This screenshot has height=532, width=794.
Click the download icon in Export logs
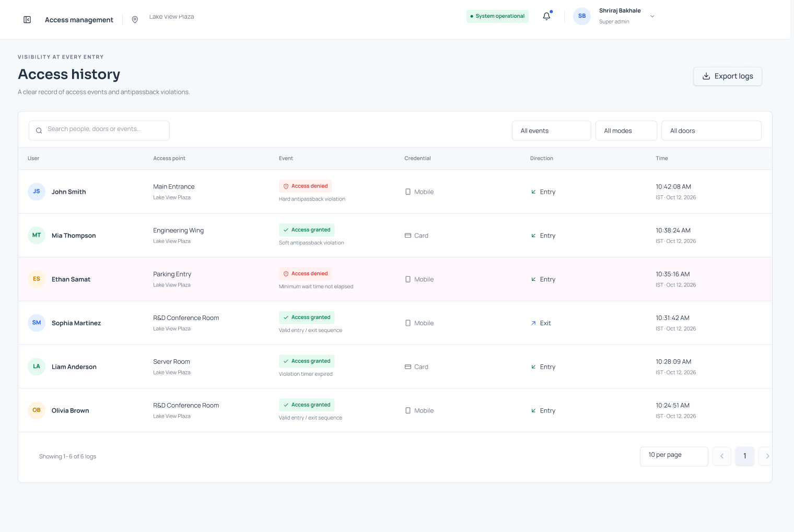click(x=706, y=76)
